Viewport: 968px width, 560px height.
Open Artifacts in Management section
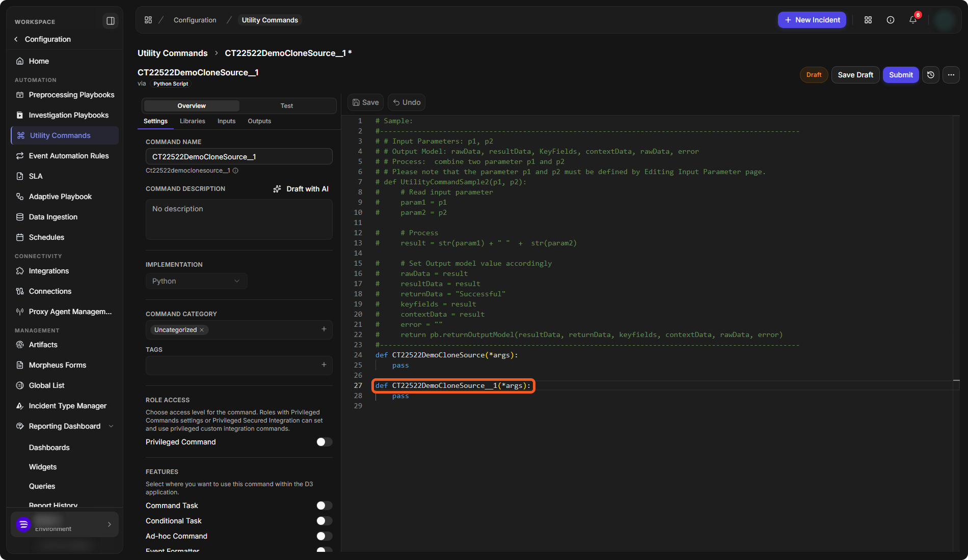[x=65, y=345]
